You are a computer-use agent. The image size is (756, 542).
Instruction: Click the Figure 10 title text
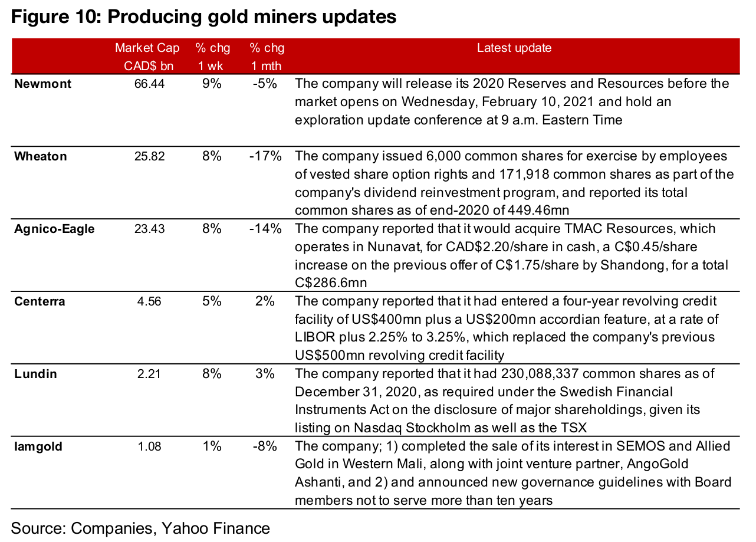(x=203, y=17)
